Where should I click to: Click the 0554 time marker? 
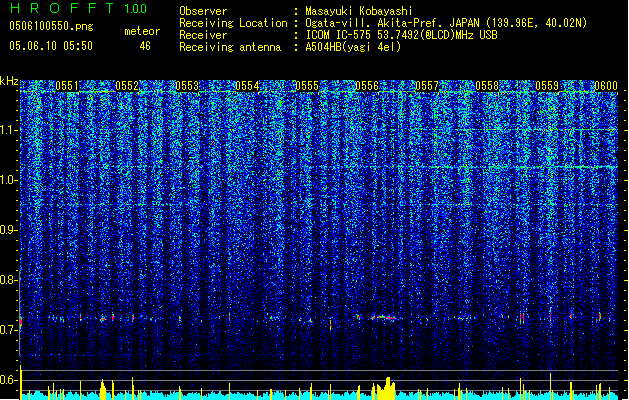[247, 86]
